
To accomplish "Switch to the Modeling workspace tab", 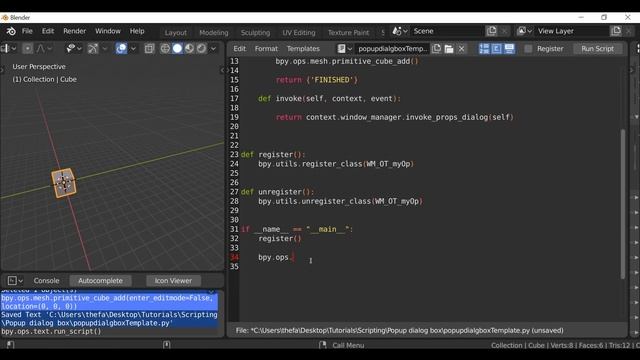I will point(214,32).
